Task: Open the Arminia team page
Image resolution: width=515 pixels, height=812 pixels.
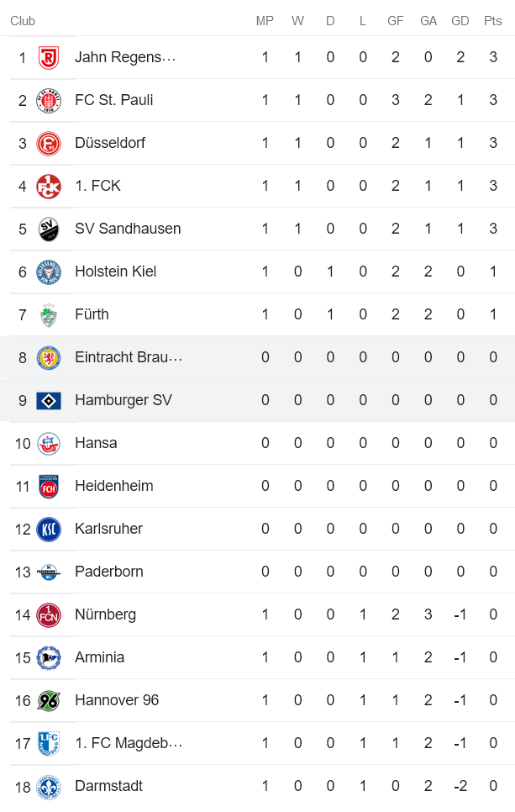Action: (99, 657)
